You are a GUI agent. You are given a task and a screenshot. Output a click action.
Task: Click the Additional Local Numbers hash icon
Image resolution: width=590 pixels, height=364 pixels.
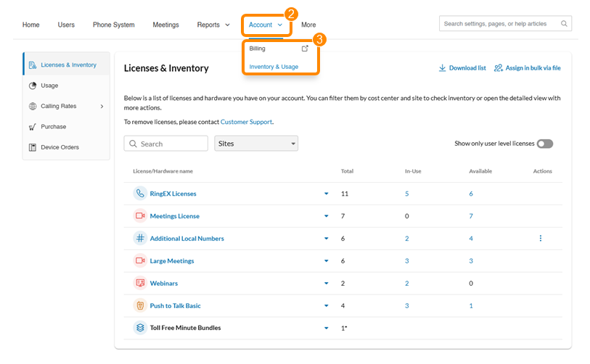[x=140, y=239]
